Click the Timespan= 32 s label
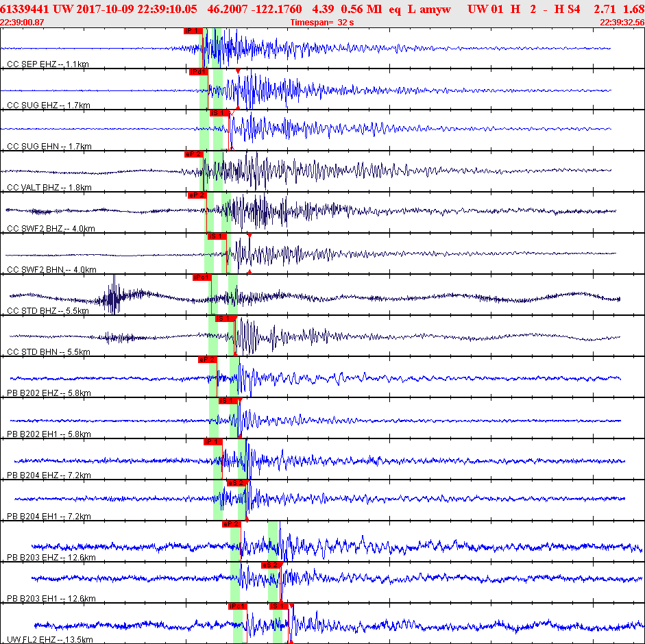Screen dimensions: 645x644 click(322, 22)
